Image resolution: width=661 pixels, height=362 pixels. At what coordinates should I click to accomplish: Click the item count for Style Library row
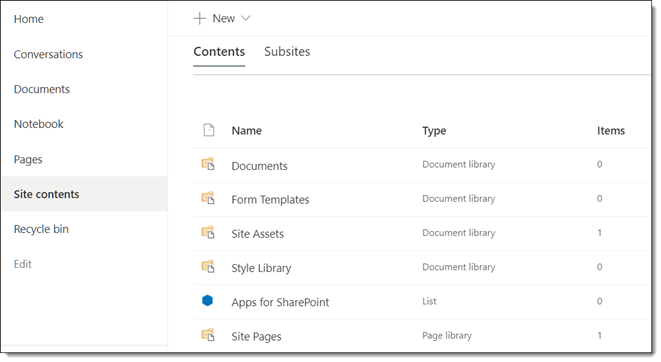599,267
